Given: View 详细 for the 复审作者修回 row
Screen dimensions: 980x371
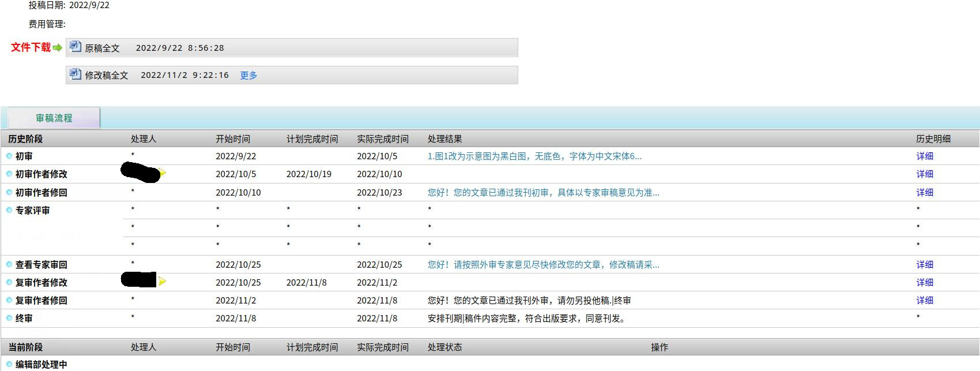Looking at the screenshot, I should tap(925, 301).
